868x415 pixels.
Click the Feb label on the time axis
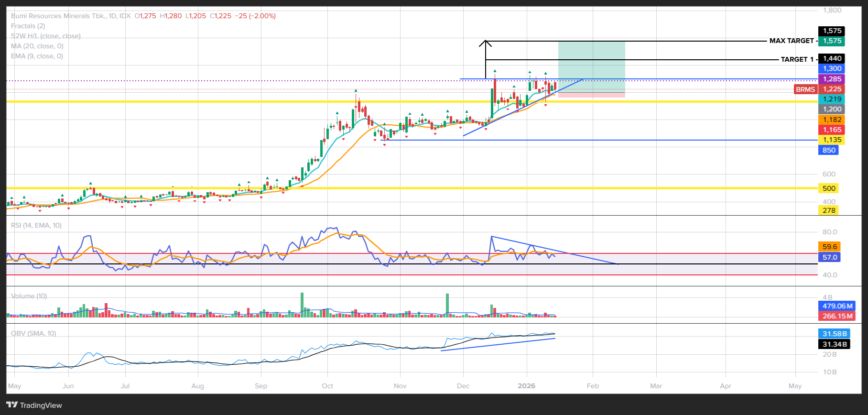(x=593, y=386)
